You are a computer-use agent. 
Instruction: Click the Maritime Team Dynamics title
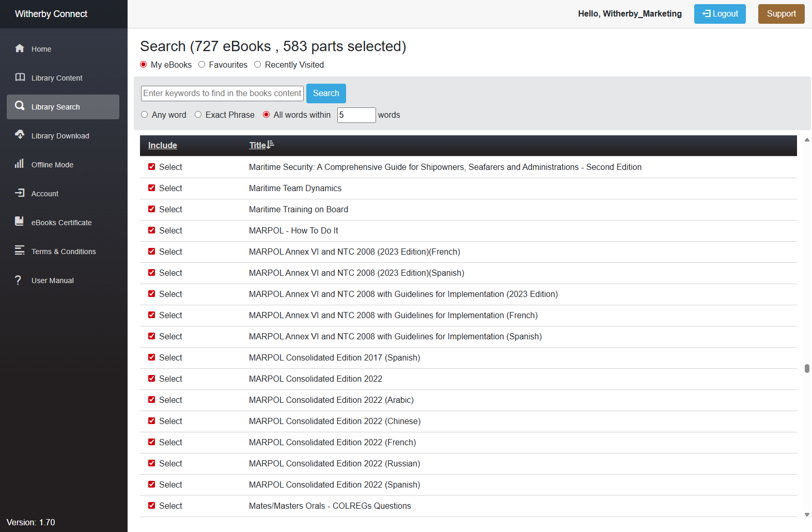[295, 188]
